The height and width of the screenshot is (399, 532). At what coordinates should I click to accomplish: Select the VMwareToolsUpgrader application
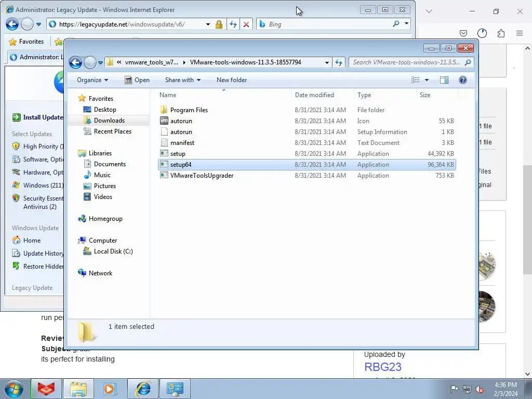(x=307, y=176)
